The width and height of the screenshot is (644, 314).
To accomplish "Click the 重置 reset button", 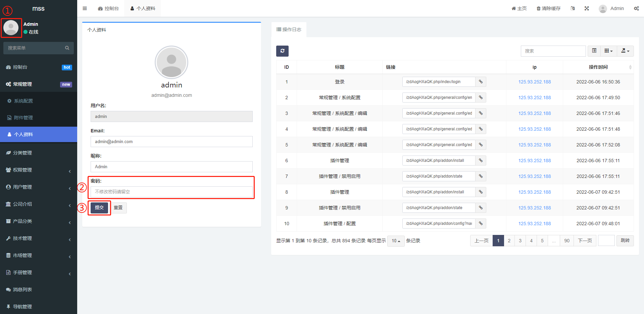I will (x=118, y=208).
